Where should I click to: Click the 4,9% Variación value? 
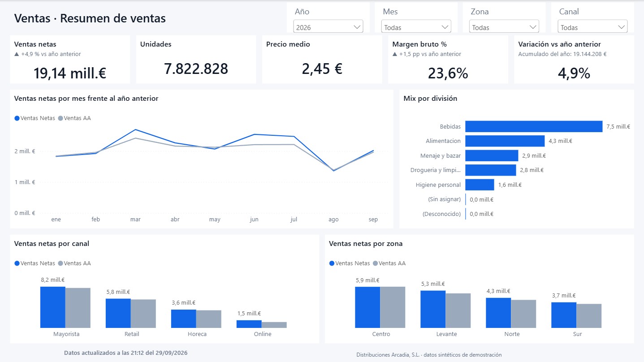click(x=574, y=73)
